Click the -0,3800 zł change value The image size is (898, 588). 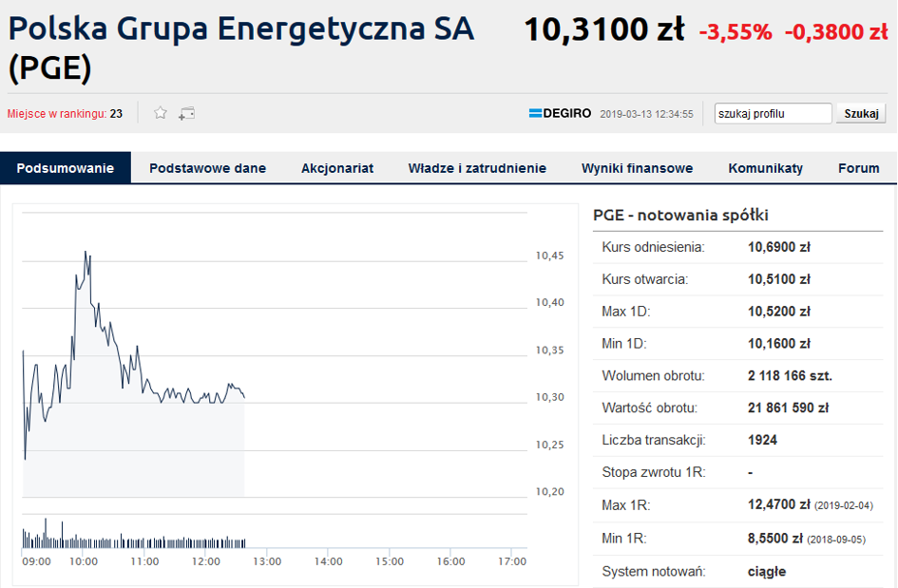836,32
